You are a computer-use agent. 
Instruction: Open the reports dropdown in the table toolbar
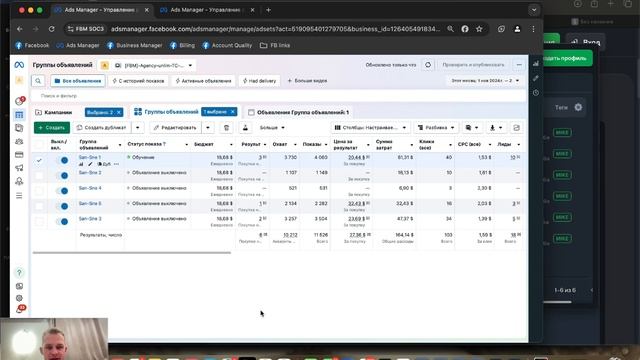[472, 128]
